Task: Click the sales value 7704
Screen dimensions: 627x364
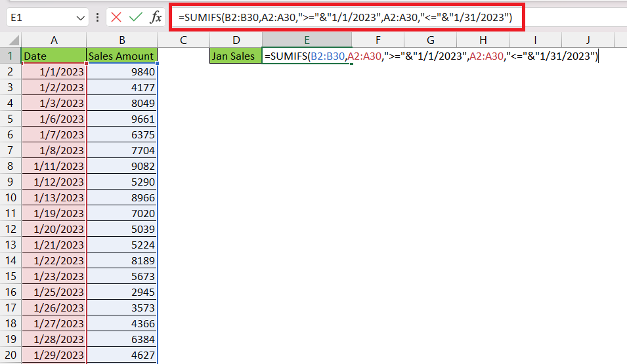Action: [x=122, y=150]
